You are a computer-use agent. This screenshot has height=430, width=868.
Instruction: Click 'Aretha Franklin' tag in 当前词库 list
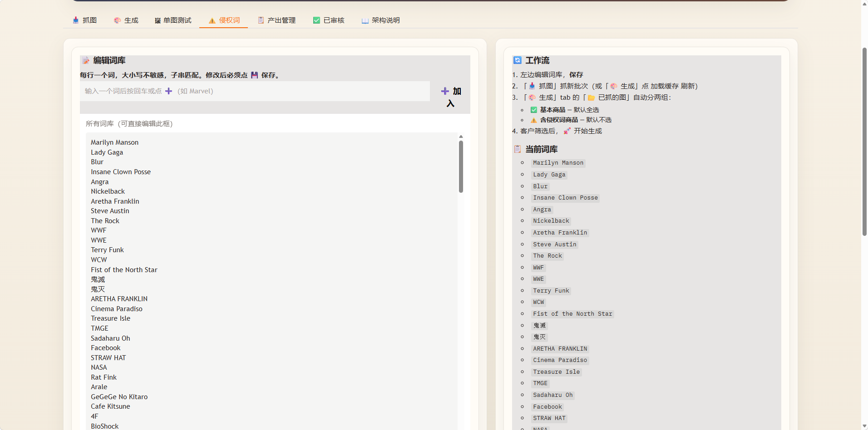pyautogui.click(x=560, y=233)
